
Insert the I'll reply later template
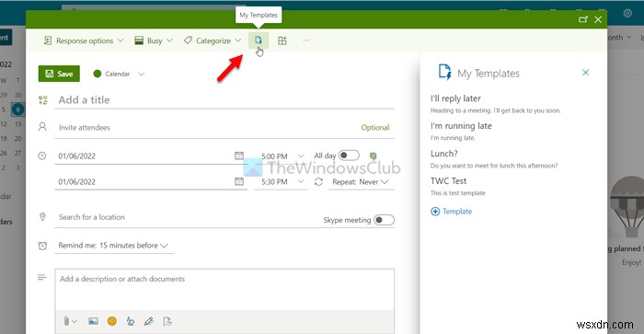[x=495, y=104]
